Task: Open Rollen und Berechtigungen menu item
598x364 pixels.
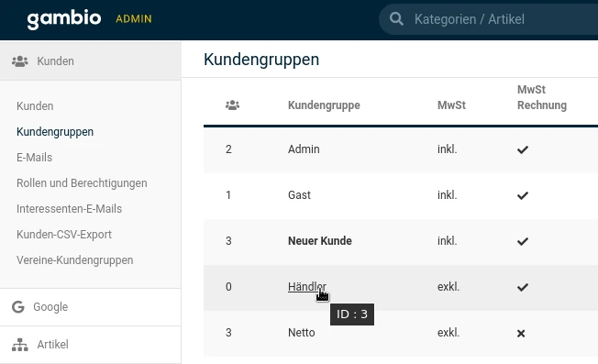Action: point(82,183)
